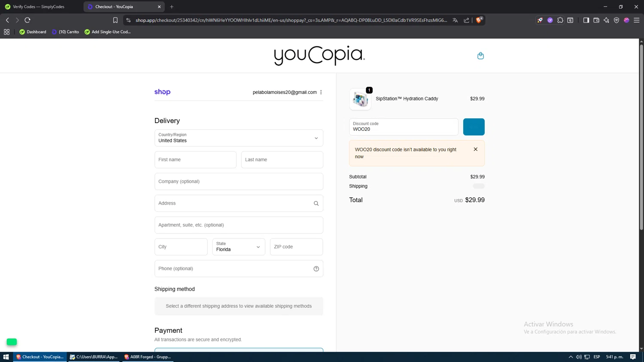The width and height of the screenshot is (644, 362).
Task: Click the YouCopia logo header
Action: 319,55
